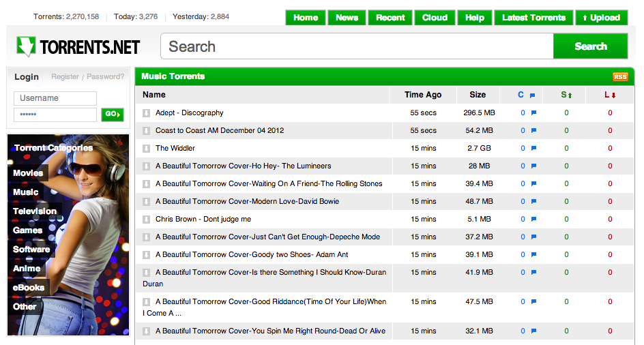Screen dimensions: 644x345
Task: Open the Music category
Action: coord(25,192)
